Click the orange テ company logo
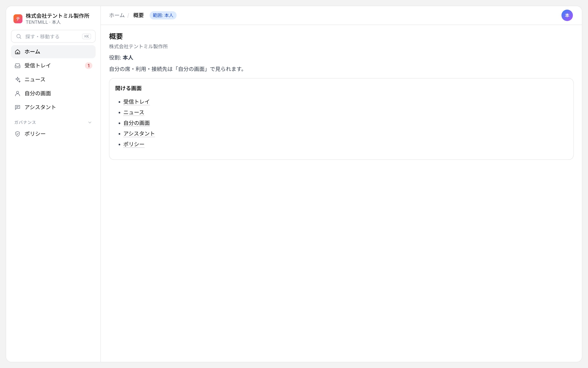This screenshot has height=368, width=588. (x=18, y=19)
